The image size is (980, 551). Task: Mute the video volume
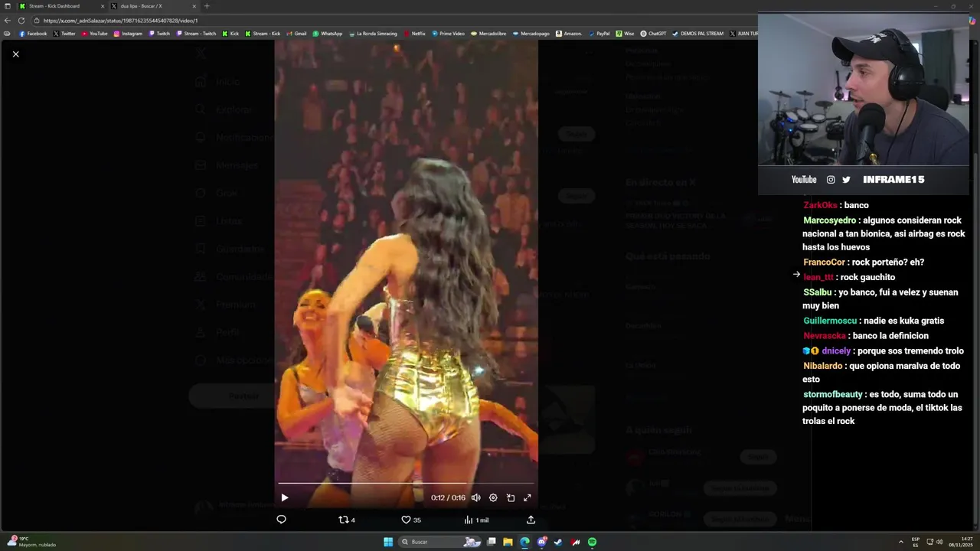pyautogui.click(x=475, y=497)
